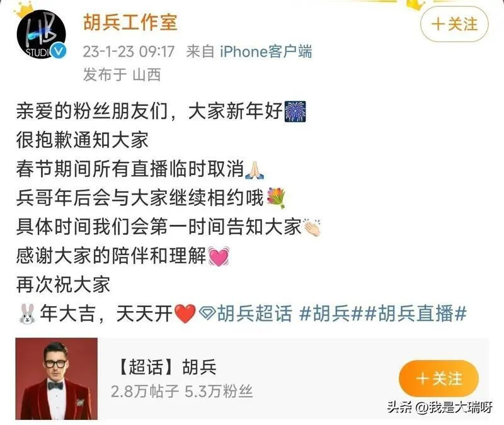Open the red-suit 胡兵 photo thumbnail
This screenshot has width=504, height=425.
click(x=57, y=379)
